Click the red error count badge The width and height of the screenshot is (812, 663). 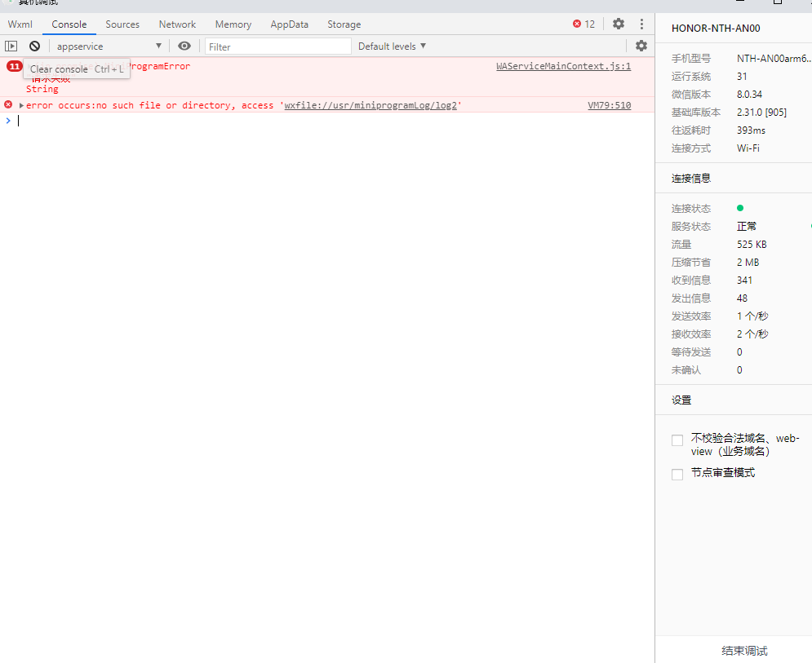583,24
